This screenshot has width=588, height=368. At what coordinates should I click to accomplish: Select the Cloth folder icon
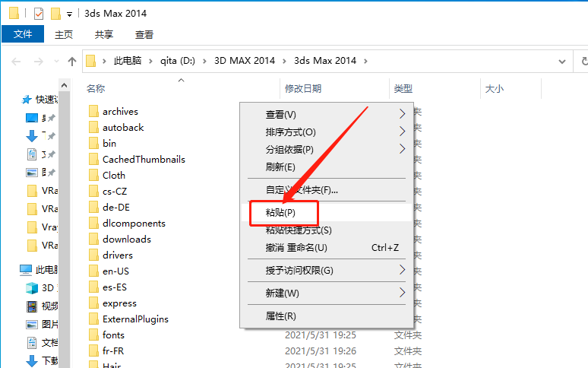[x=93, y=175]
